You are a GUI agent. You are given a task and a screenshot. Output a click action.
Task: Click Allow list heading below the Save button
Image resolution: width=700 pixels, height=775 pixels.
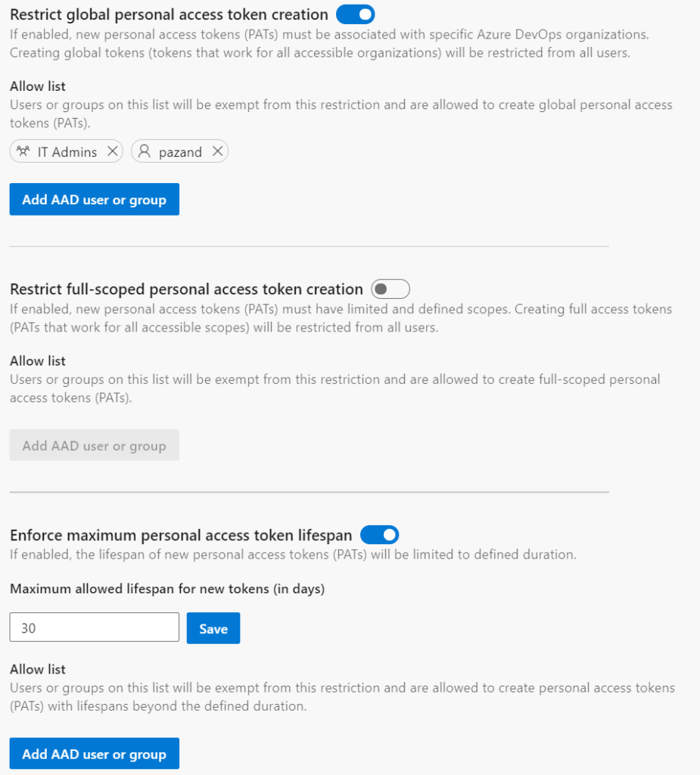[38, 669]
